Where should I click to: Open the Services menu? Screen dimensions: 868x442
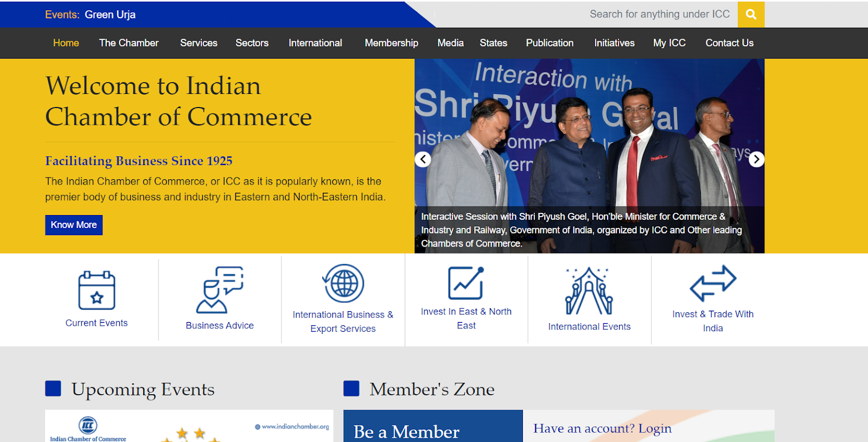(199, 43)
